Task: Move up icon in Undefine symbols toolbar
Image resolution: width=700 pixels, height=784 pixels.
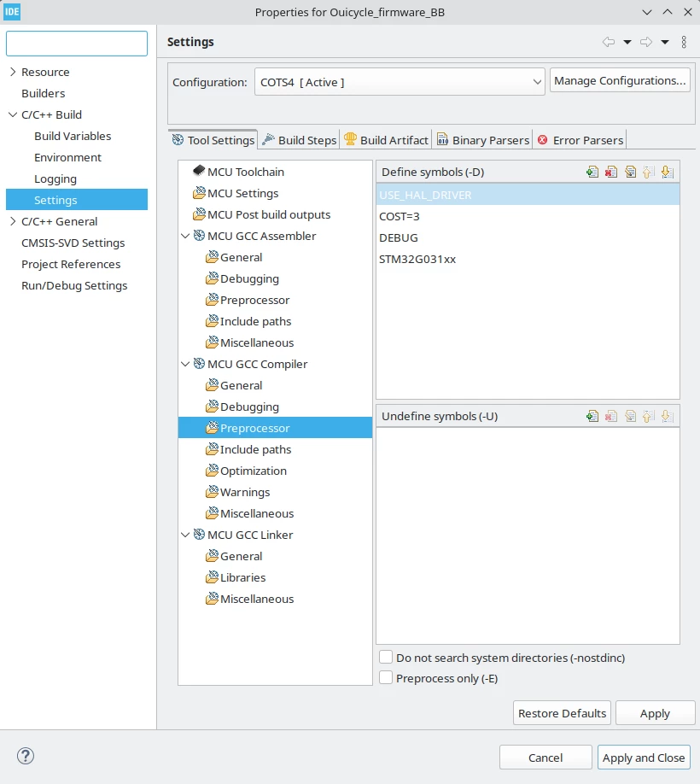Action: pos(648,416)
